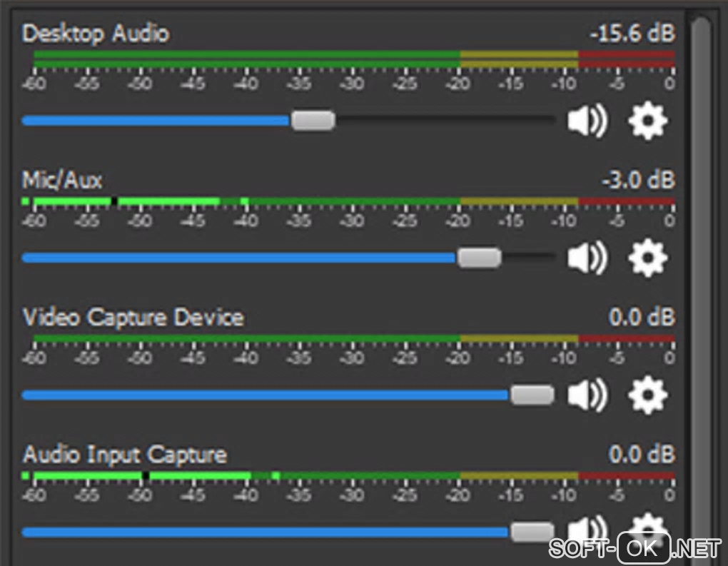This screenshot has height=566, width=728.
Task: Open Mic/Aux gear settings menu
Action: (x=647, y=258)
